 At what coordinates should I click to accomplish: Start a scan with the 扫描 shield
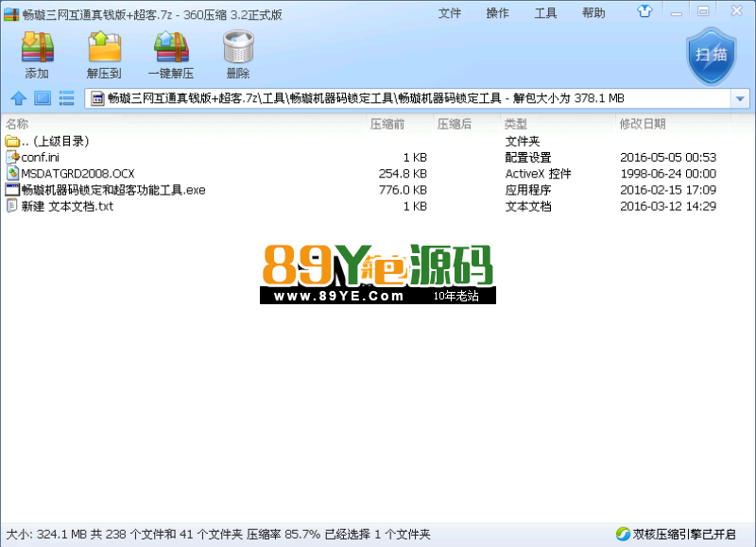click(x=712, y=56)
